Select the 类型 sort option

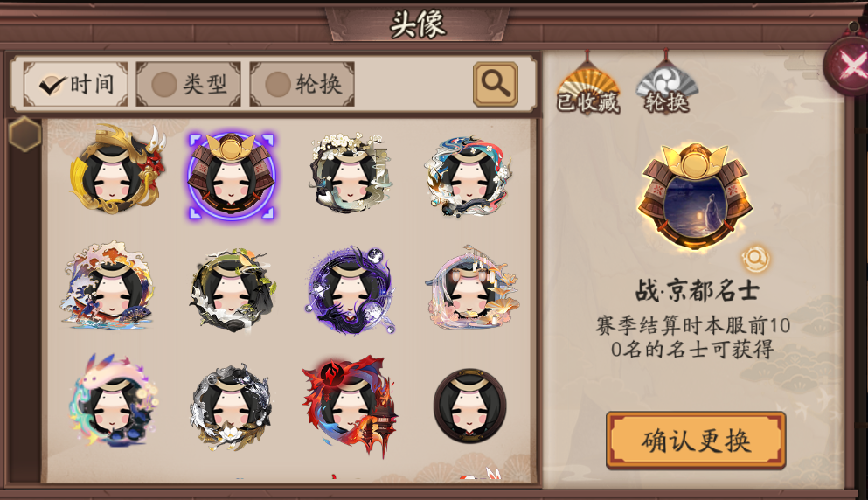pyautogui.click(x=188, y=84)
